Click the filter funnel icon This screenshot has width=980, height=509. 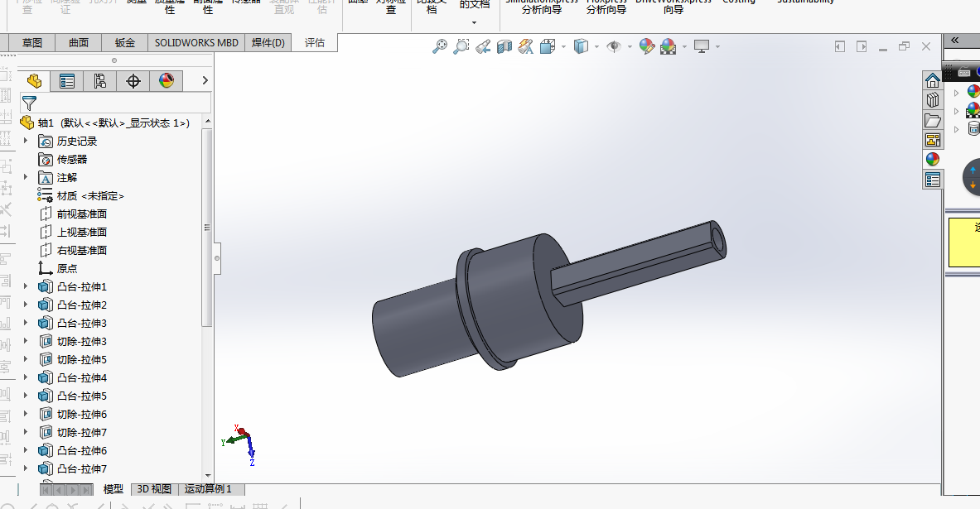(29, 103)
